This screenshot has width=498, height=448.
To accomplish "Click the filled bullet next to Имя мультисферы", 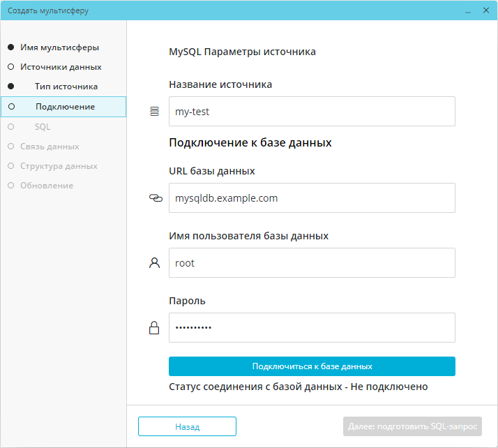I will pos(10,47).
